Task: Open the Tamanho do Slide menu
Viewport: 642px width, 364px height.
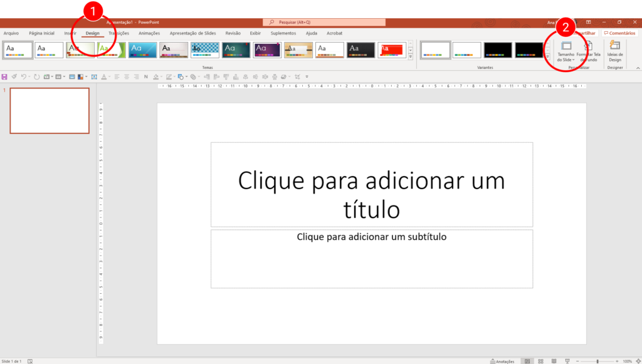Action: (x=566, y=51)
